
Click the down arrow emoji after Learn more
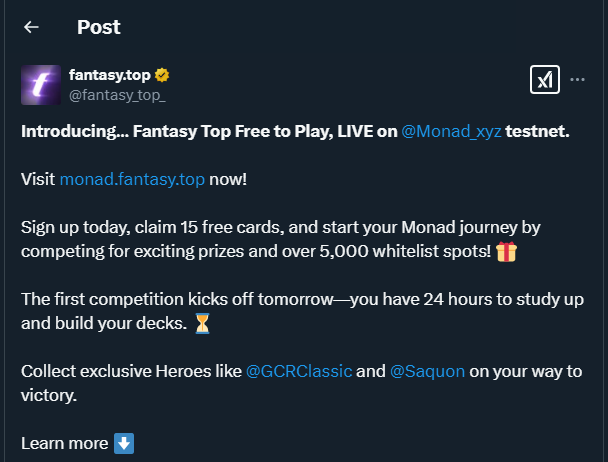124,442
